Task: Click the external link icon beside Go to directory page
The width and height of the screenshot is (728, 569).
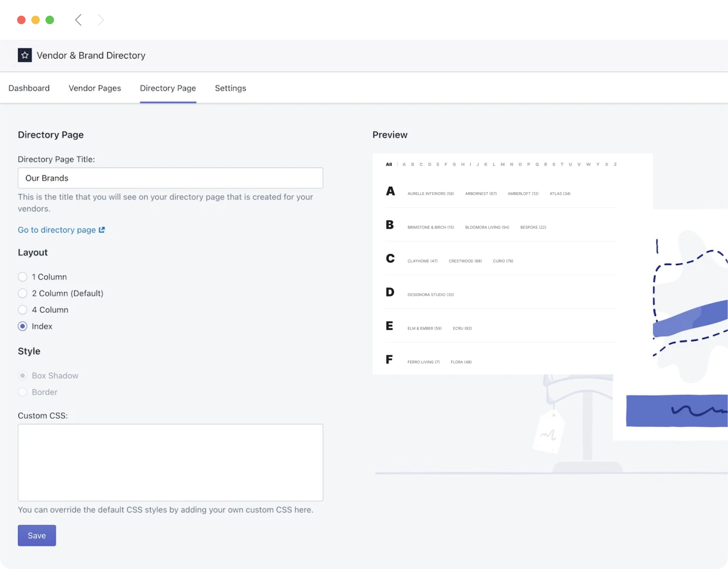Action: coord(102,230)
